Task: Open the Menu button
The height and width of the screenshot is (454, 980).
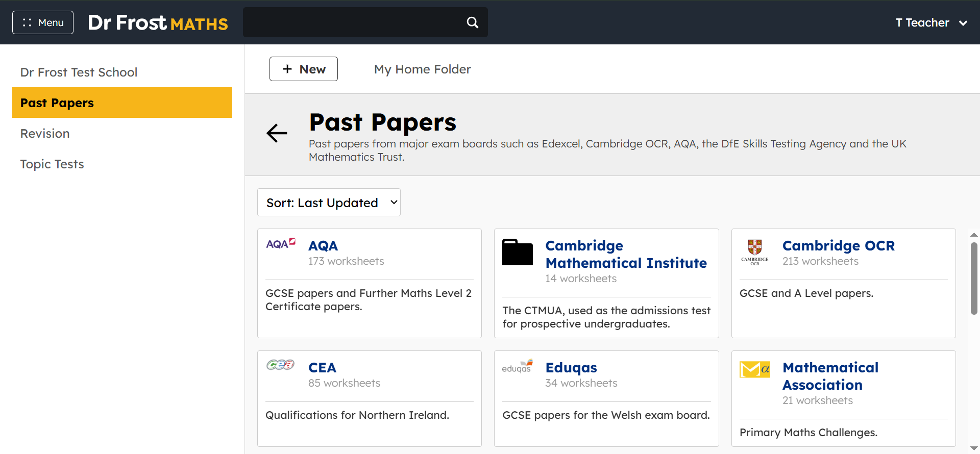Action: coord(43,22)
